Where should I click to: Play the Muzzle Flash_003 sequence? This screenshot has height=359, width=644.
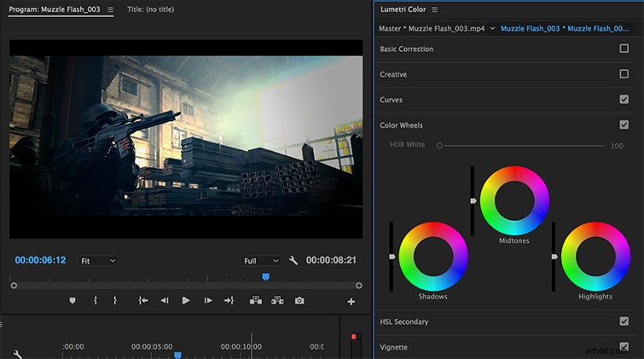pyautogui.click(x=186, y=301)
